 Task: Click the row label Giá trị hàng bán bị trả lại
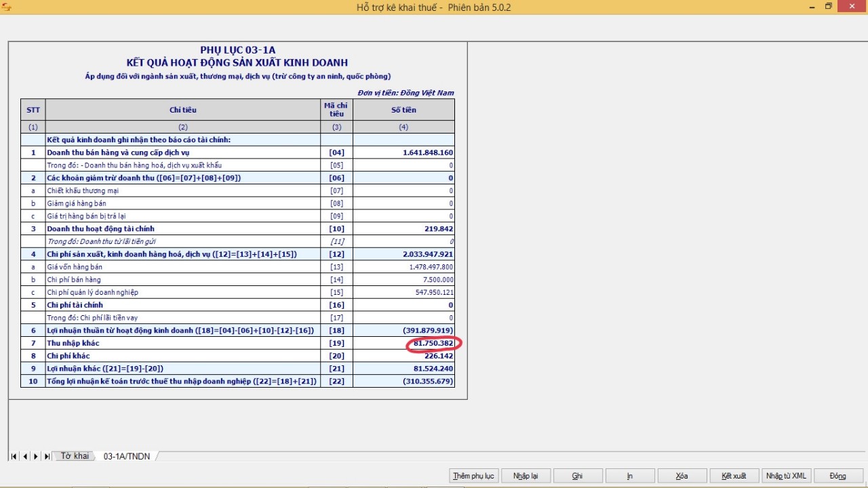pyautogui.click(x=85, y=216)
